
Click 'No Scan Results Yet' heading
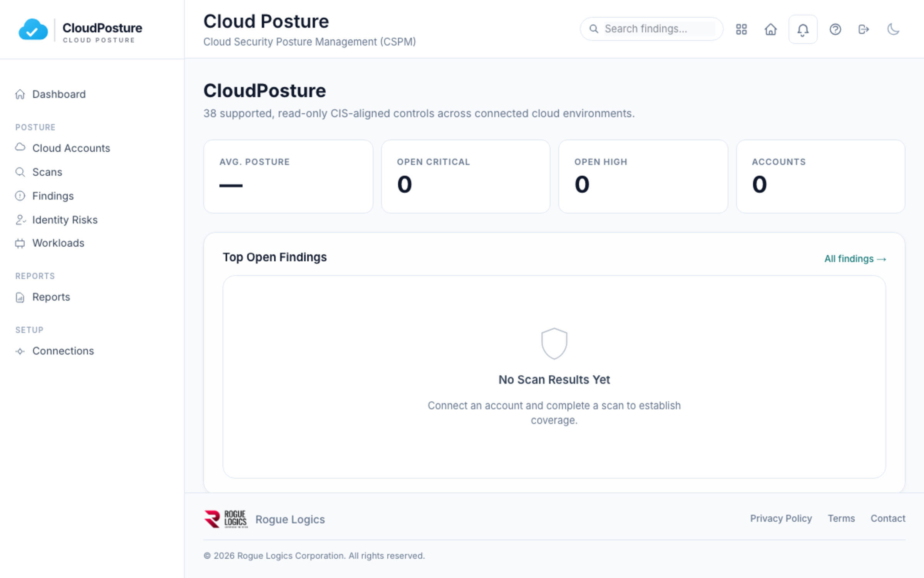click(x=554, y=380)
